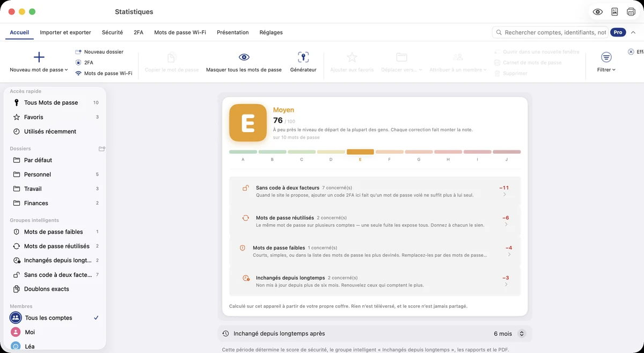
Task: Click the clock warning icon in issue list
Action: point(246,278)
